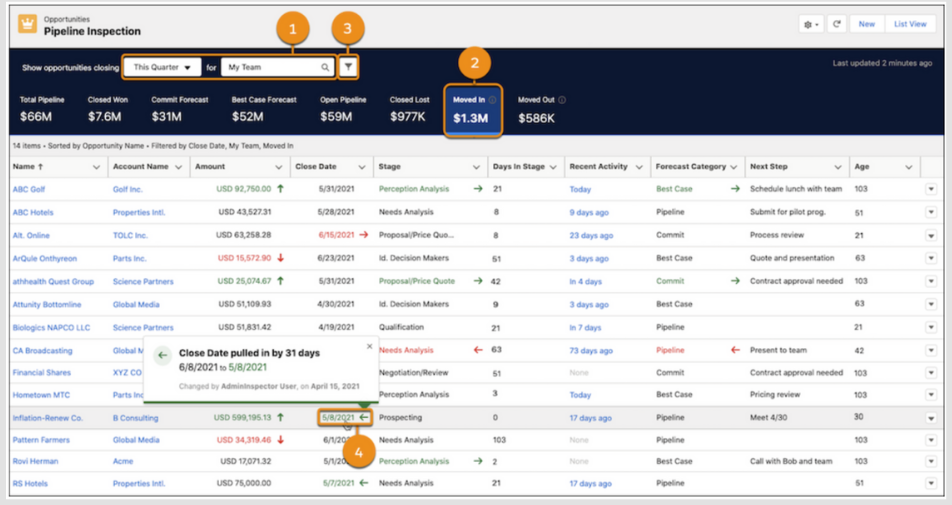The width and height of the screenshot is (952, 505).
Task: Open the RS Hotels opportunity link
Action: [x=30, y=483]
